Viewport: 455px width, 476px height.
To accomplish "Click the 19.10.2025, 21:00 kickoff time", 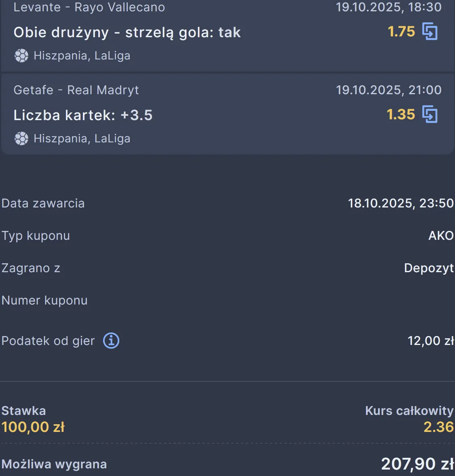I will click(388, 90).
